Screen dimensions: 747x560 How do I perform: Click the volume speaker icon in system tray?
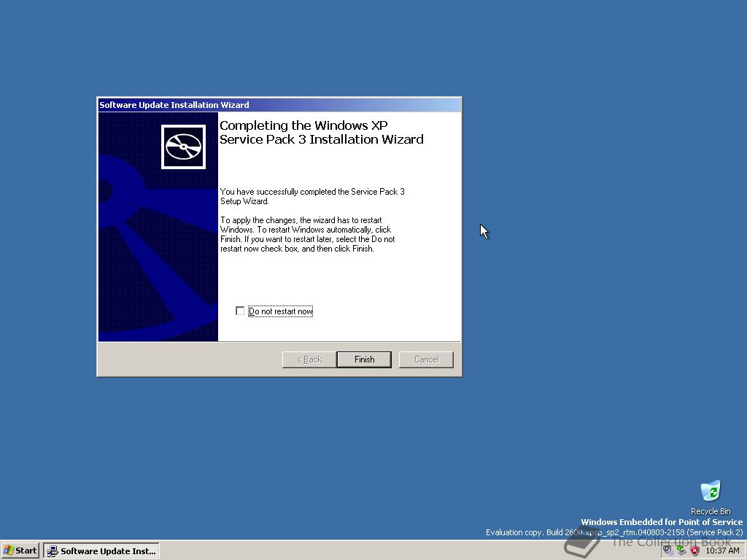(x=666, y=550)
